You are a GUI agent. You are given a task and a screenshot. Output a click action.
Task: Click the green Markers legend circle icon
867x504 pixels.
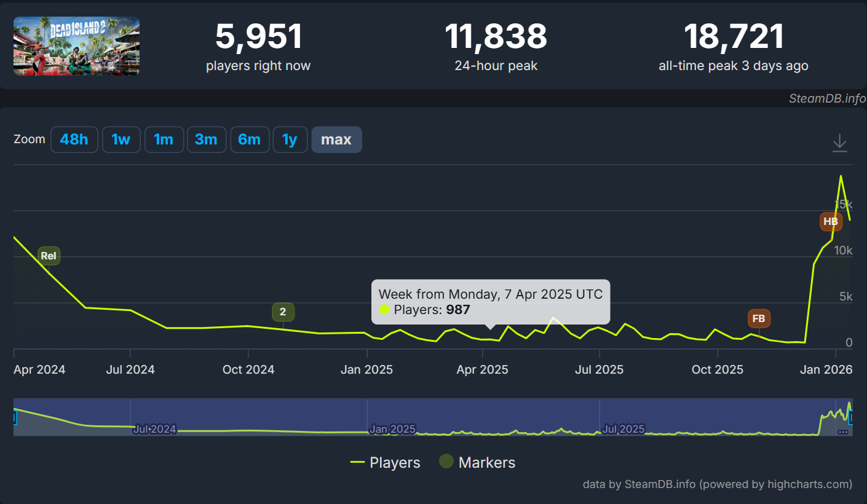(446, 462)
